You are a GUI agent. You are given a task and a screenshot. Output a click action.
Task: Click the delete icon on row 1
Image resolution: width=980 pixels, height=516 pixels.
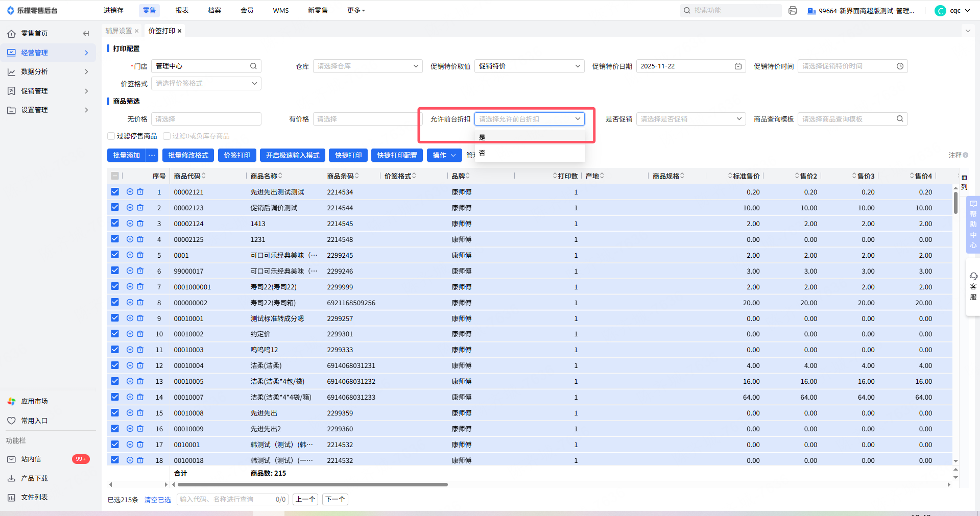coord(140,192)
